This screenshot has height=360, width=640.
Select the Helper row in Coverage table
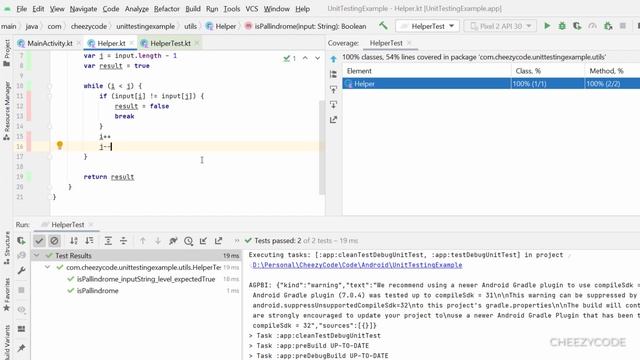pos(491,84)
